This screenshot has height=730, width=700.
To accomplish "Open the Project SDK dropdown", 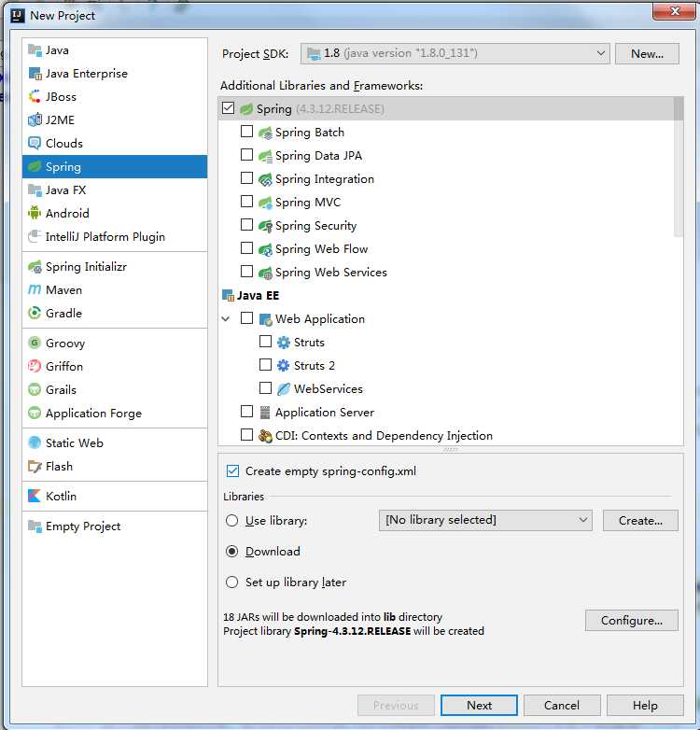I will pyautogui.click(x=455, y=53).
